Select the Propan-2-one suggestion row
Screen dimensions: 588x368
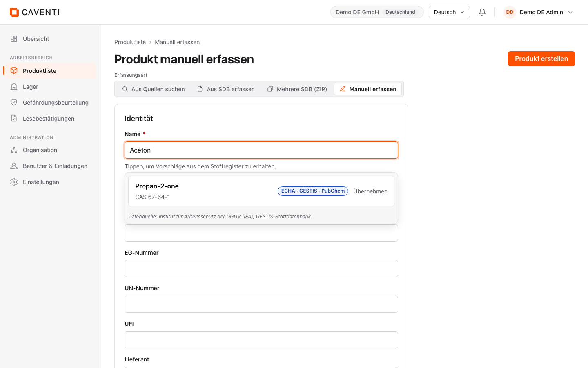261,191
